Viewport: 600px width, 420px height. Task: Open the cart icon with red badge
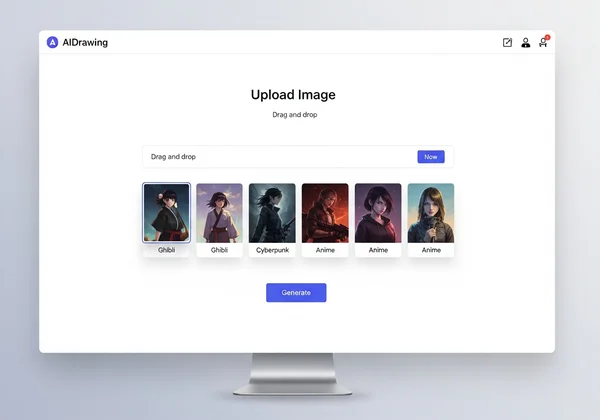[544, 41]
